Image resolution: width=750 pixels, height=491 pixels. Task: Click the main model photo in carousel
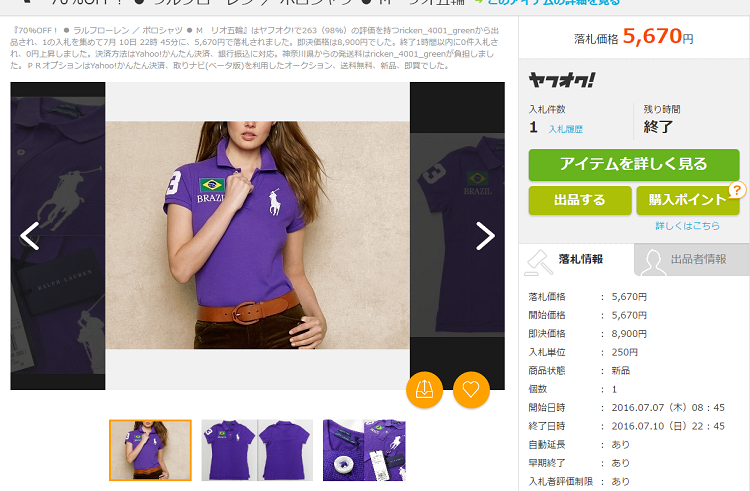coord(257,236)
